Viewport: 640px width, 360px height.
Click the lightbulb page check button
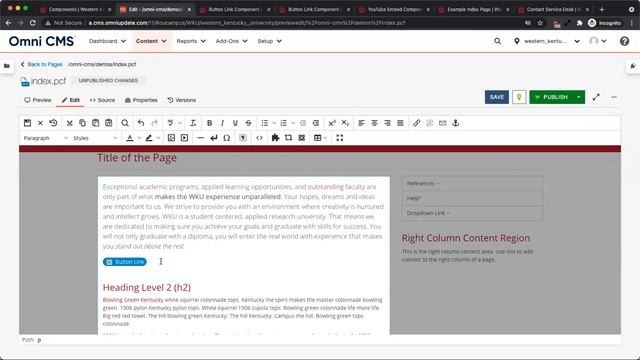pos(519,97)
